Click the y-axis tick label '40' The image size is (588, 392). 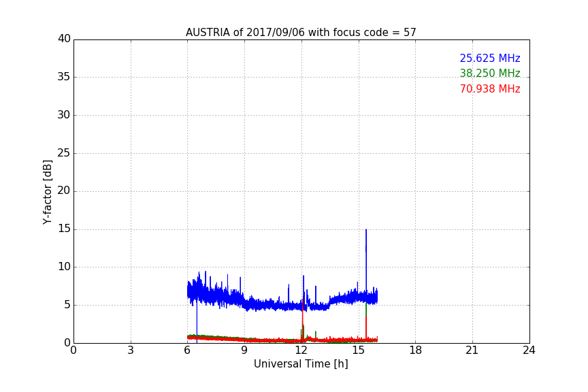tap(64, 39)
